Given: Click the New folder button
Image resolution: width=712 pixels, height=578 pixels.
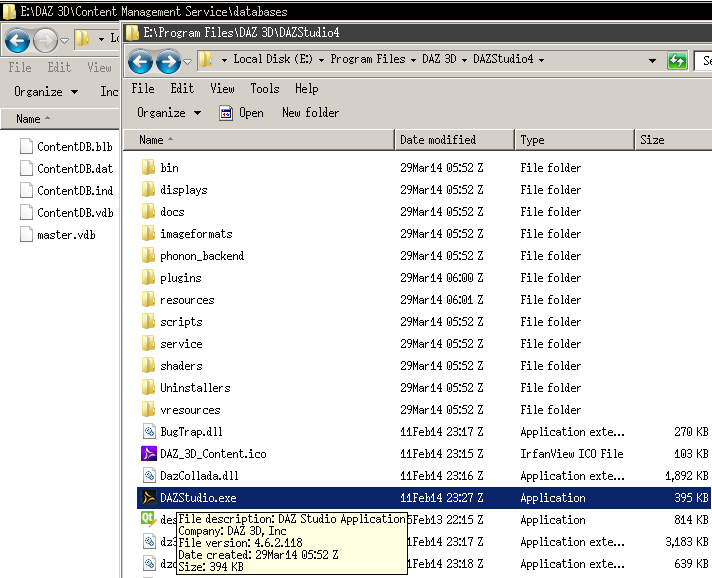Looking at the screenshot, I should click(x=311, y=113).
